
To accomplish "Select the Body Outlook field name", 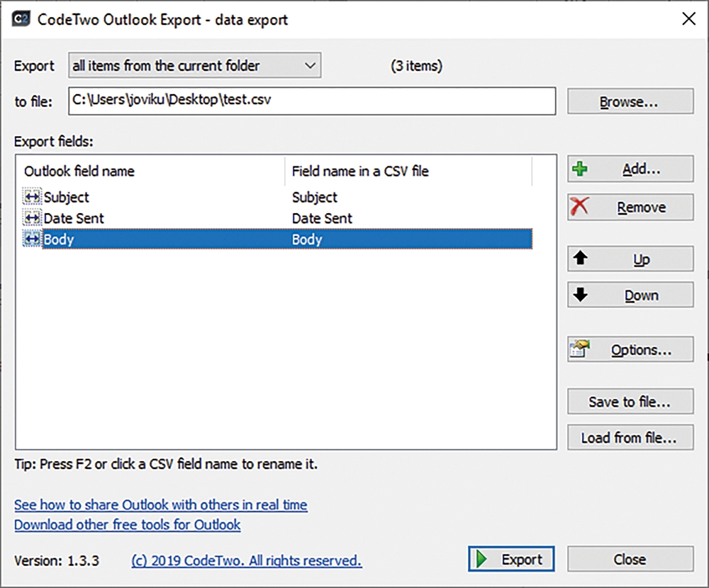I will coord(58,239).
